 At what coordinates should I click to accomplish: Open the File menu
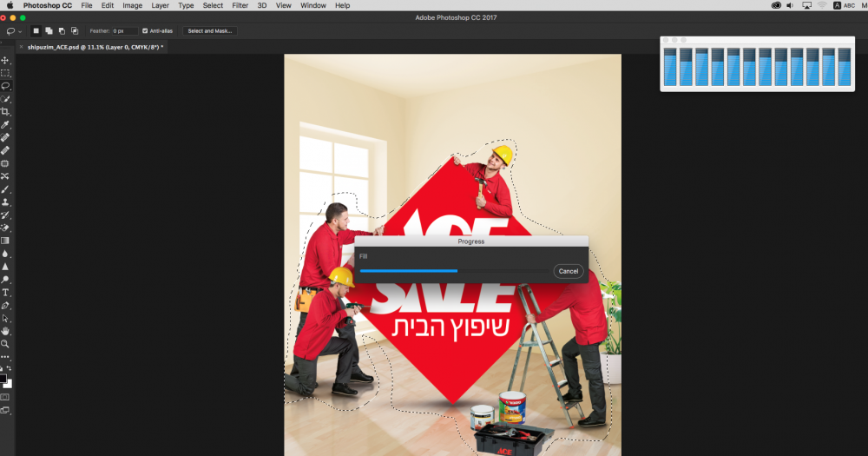tap(86, 5)
